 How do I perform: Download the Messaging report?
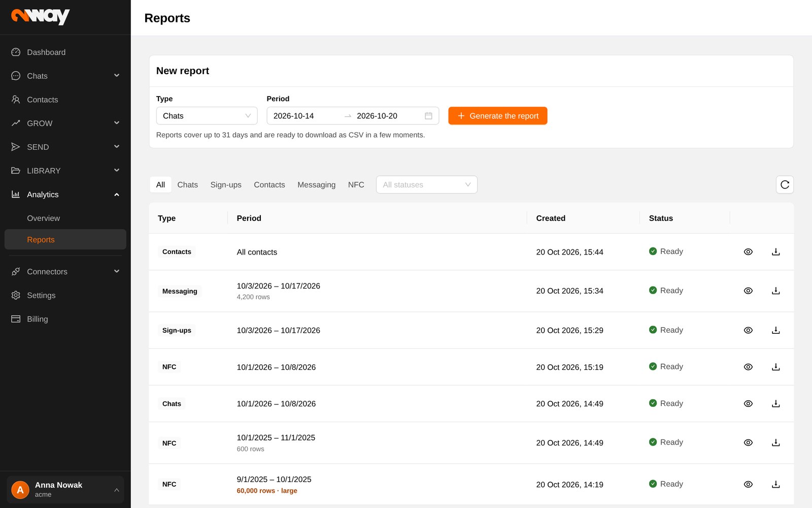775,291
